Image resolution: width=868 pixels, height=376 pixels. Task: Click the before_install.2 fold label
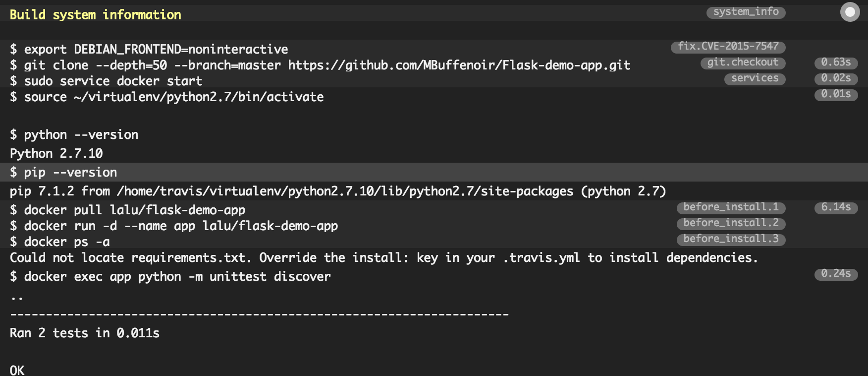731,223
